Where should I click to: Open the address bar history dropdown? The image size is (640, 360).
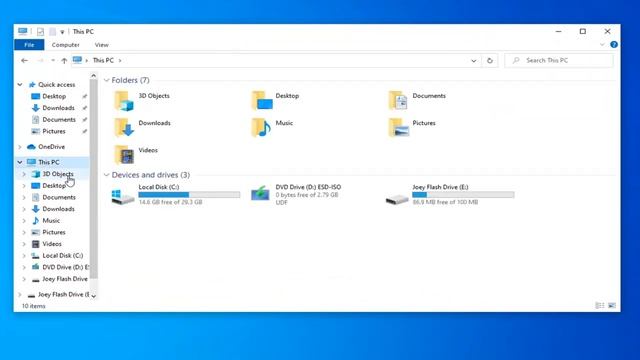pyautogui.click(x=473, y=61)
